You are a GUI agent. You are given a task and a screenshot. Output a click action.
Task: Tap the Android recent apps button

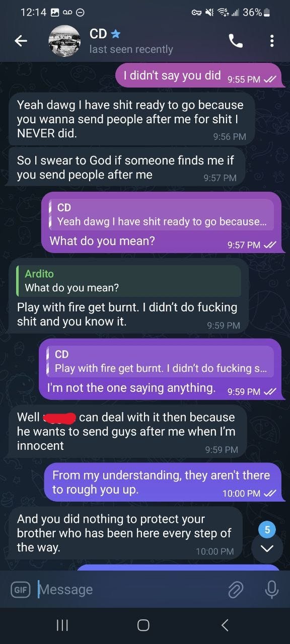tap(62, 625)
